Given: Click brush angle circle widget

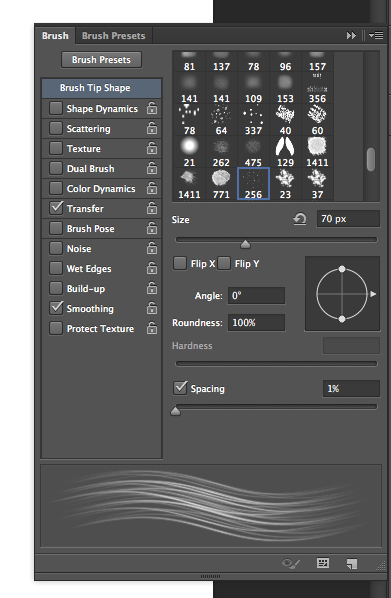Looking at the screenshot, I should coord(342,294).
